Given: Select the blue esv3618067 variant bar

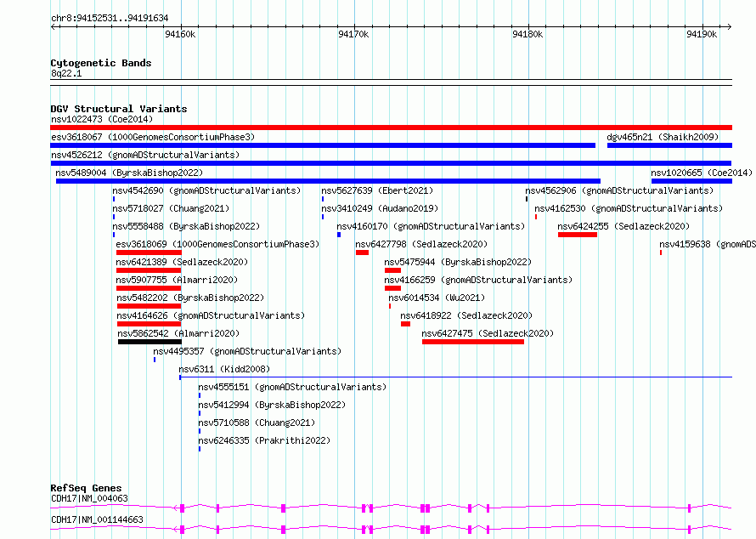Looking at the screenshot, I should click(323, 145).
